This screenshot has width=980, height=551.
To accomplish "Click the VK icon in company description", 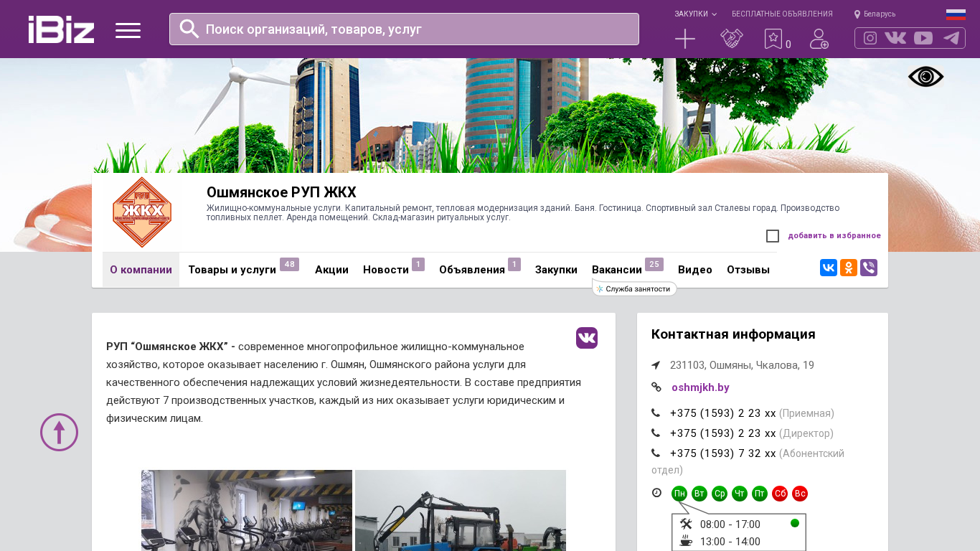I will click(587, 338).
